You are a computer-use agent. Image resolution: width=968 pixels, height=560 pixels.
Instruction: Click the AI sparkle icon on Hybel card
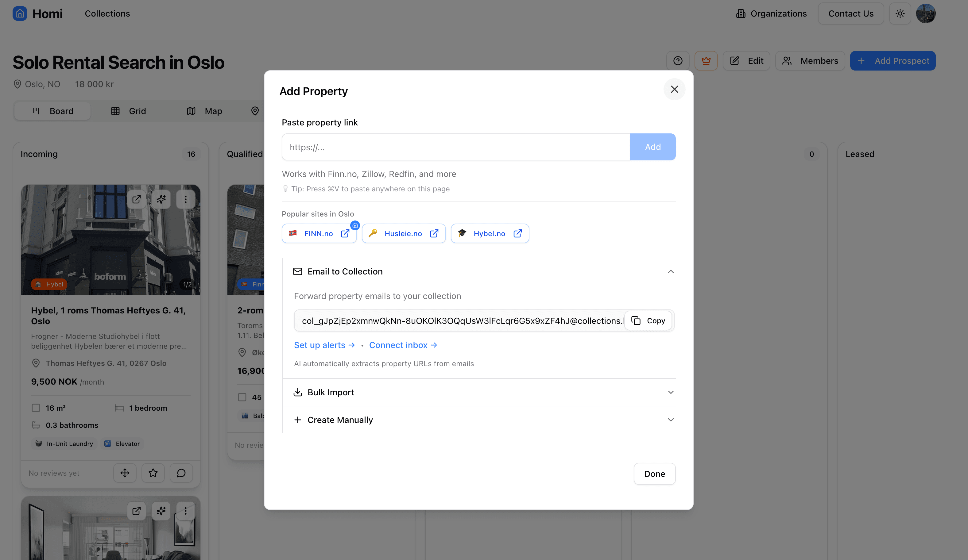pyautogui.click(x=161, y=199)
